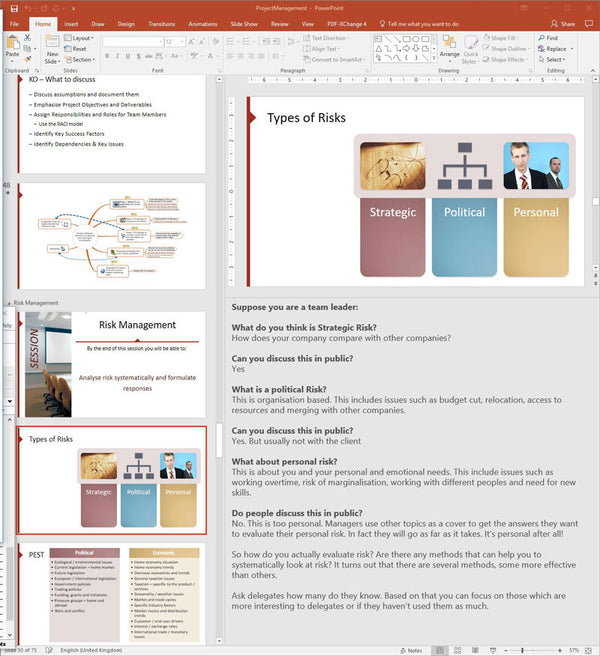The image size is (600, 656).
Task: Toggle Strikethrough formatting
Action: coord(149,56)
